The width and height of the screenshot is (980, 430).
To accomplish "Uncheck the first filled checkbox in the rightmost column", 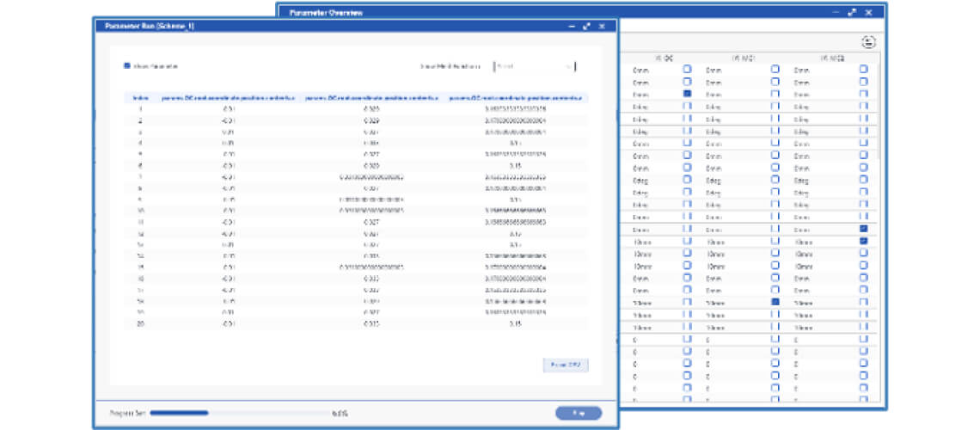I will (863, 229).
